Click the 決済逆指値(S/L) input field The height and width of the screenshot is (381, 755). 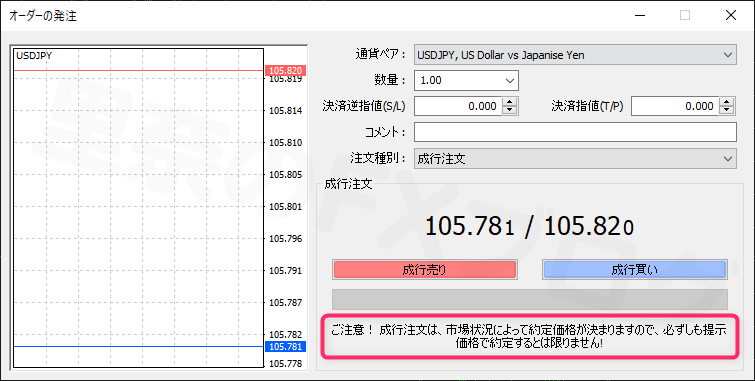tap(458, 106)
